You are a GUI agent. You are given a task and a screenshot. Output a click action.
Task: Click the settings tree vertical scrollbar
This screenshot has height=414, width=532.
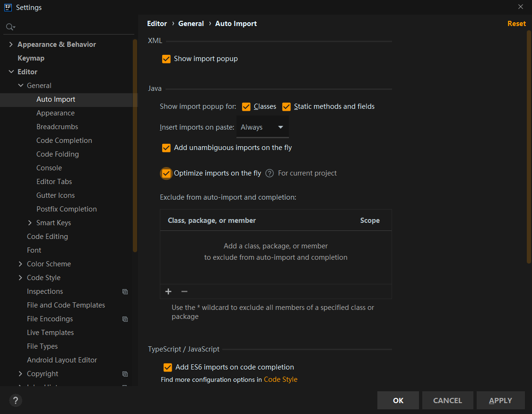coord(135,142)
